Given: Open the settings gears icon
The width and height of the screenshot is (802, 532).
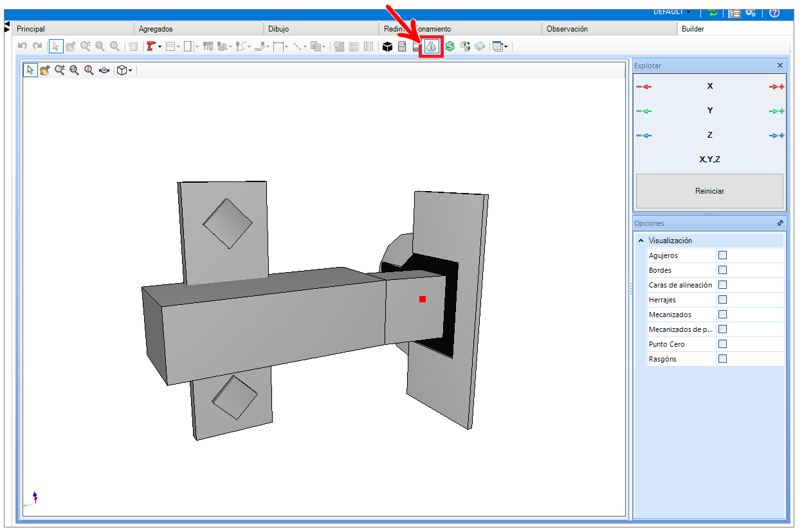Looking at the screenshot, I should [x=750, y=12].
